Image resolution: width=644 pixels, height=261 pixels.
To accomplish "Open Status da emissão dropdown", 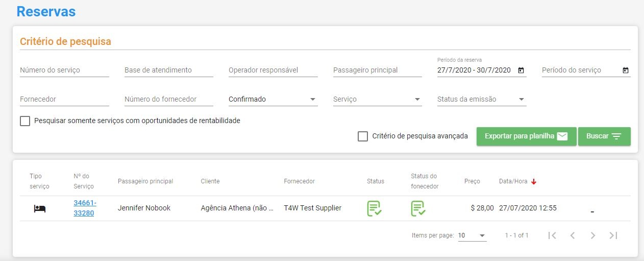I will 482,99.
